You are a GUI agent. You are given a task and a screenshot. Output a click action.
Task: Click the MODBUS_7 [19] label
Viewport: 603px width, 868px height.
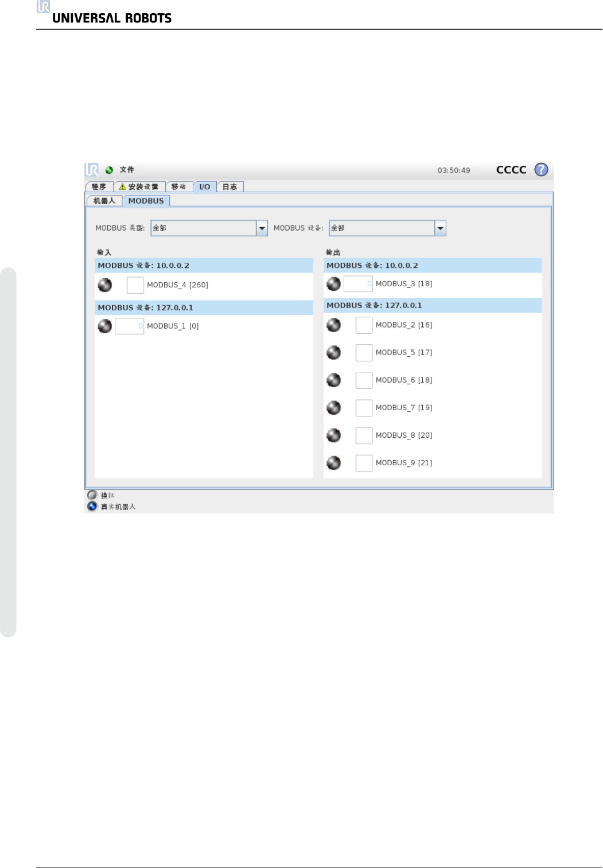[x=404, y=408]
